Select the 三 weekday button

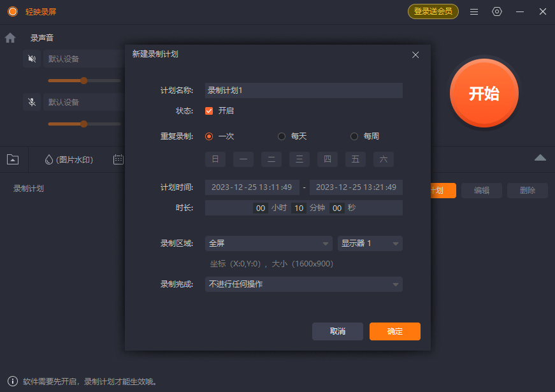(299, 159)
